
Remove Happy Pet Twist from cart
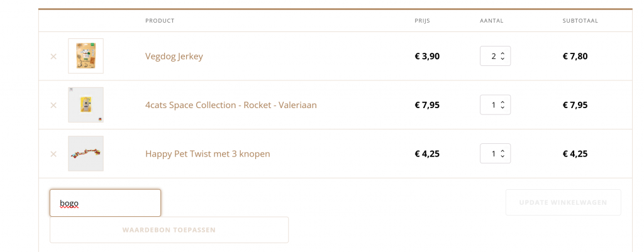pyautogui.click(x=53, y=154)
